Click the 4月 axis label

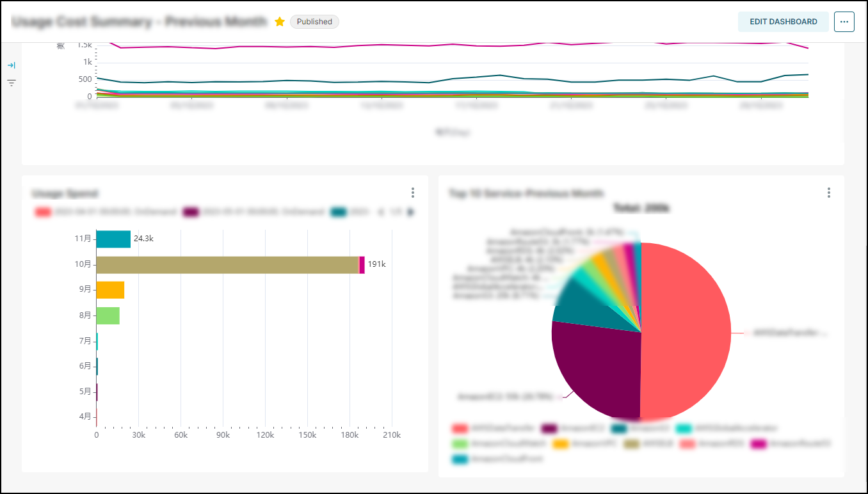(x=85, y=417)
